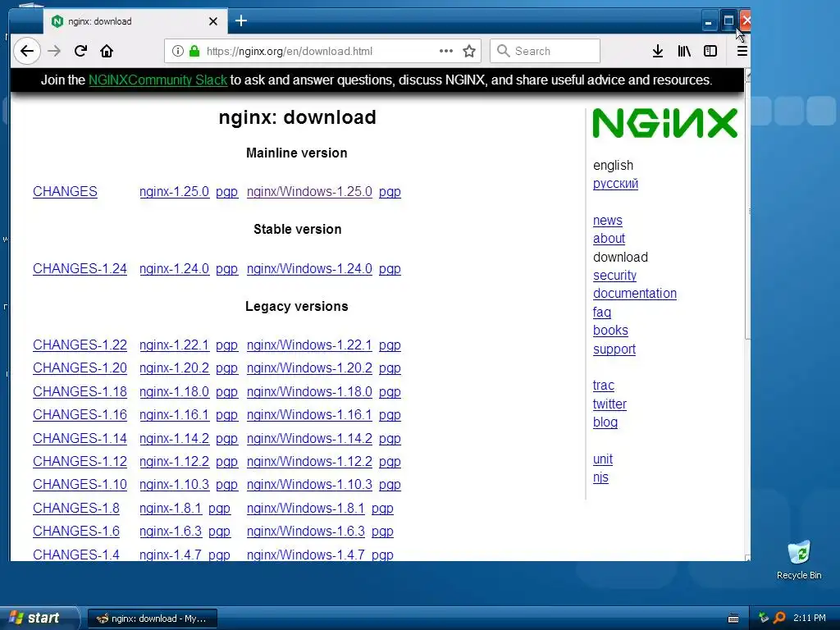Image resolution: width=840 pixels, height=630 pixels.
Task: Bookmark this page with the star
Action: pyautogui.click(x=469, y=51)
